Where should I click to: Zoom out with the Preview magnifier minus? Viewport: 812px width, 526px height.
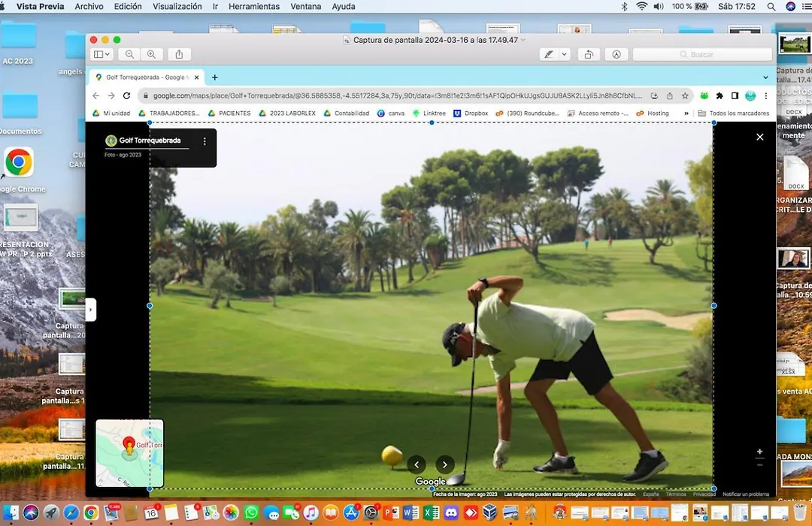click(x=129, y=54)
